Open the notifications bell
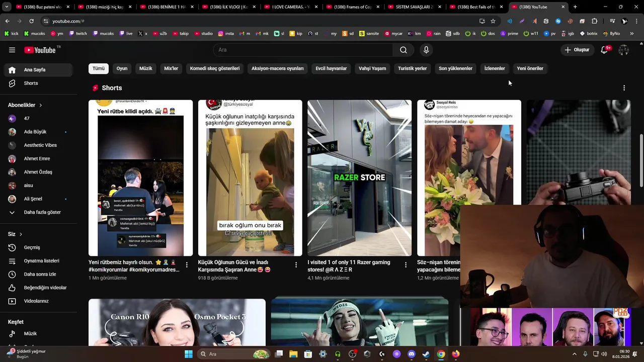Image resolution: width=644 pixels, height=362 pixels. (605, 50)
